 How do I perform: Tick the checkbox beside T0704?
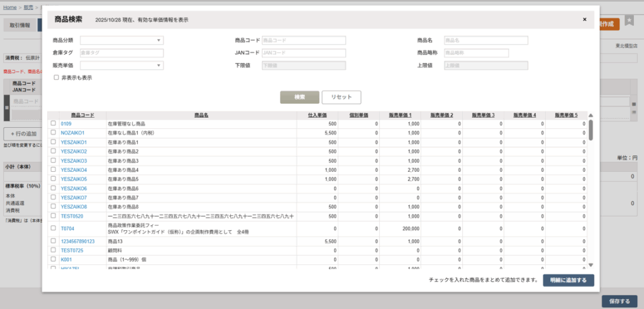(x=53, y=228)
